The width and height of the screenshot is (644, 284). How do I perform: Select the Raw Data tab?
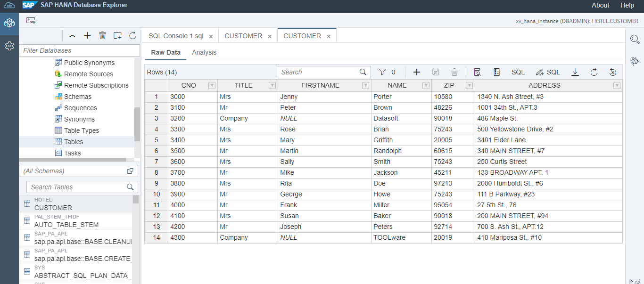(x=166, y=52)
